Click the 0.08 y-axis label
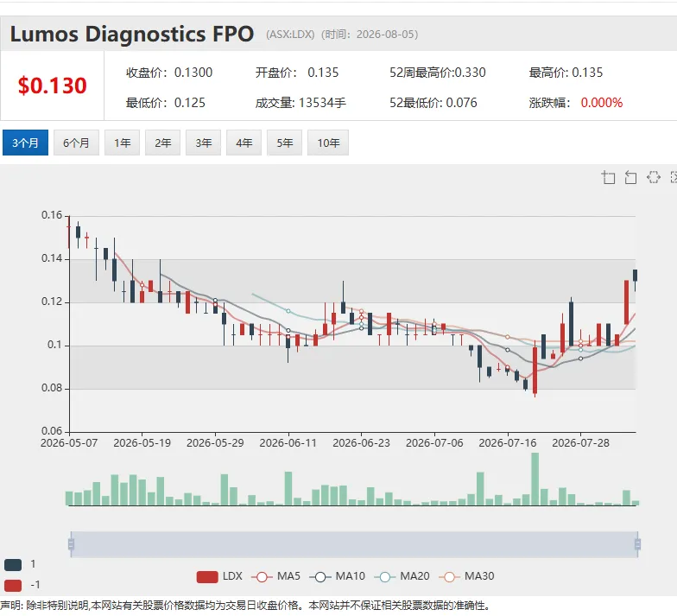Image resolution: width=677 pixels, height=616 pixels. (x=52, y=388)
